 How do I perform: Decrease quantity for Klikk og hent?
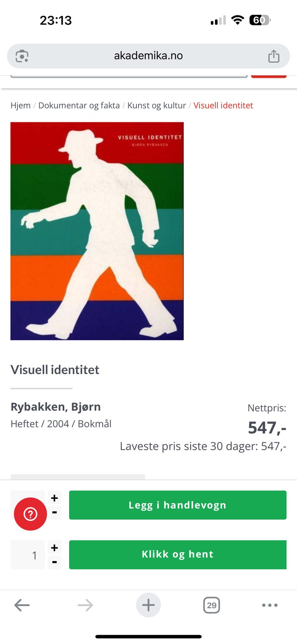[55, 562]
